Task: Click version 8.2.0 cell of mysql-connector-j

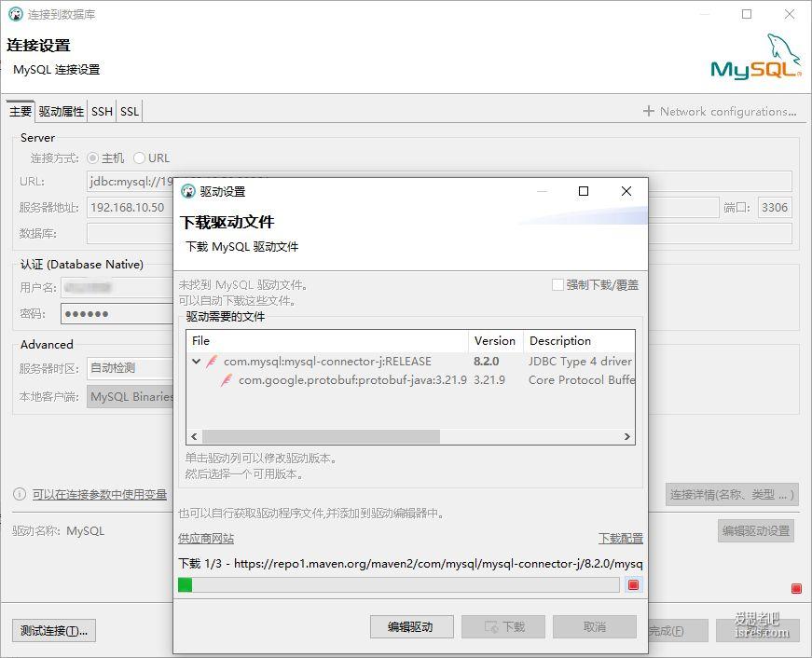Action: coord(487,362)
